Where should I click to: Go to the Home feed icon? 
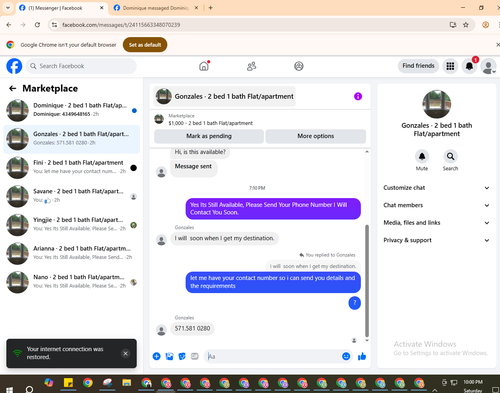[204, 66]
